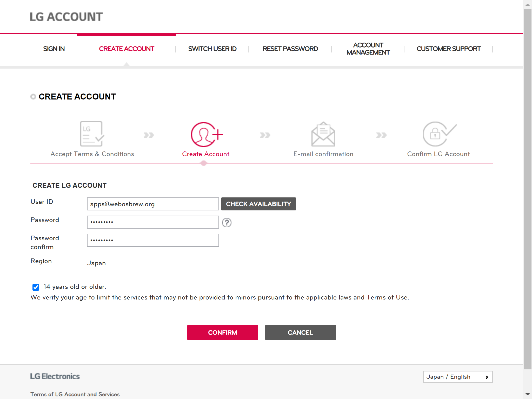Open the SWITCH USER ID tab
The height and width of the screenshot is (399, 532).
pos(212,49)
